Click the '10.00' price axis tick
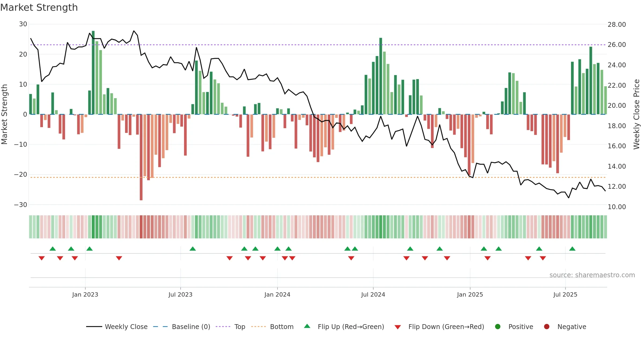 tap(617, 207)
